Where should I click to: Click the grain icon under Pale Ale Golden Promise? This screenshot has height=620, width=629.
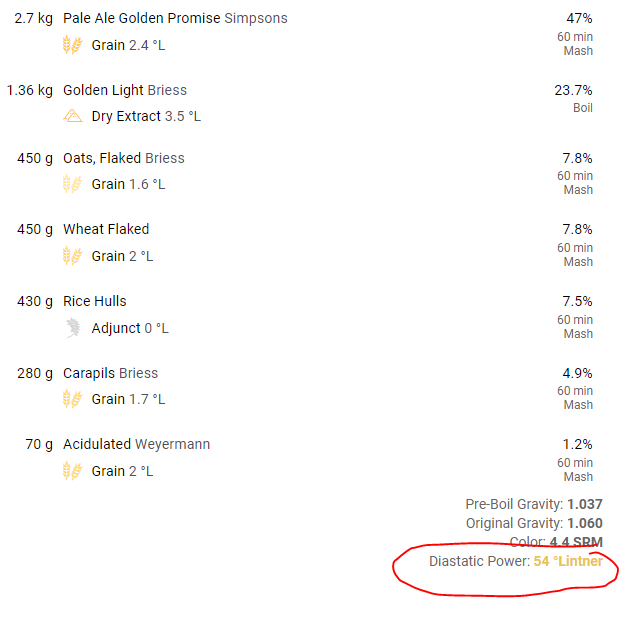(x=72, y=45)
